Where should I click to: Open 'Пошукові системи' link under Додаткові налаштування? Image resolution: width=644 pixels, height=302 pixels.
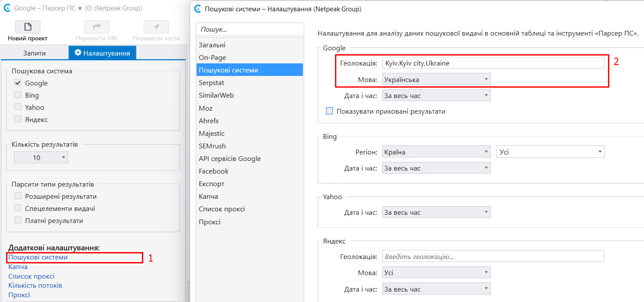pos(38,257)
